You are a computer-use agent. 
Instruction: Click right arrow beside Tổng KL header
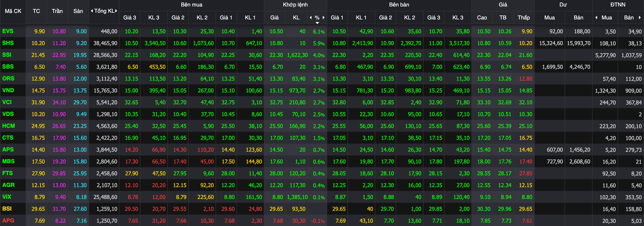[x=116, y=11]
